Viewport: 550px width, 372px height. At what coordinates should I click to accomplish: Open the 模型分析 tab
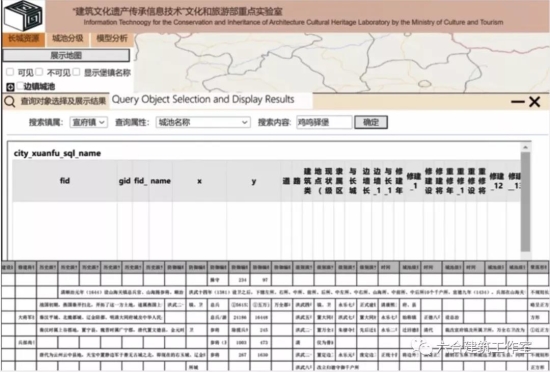click(112, 39)
